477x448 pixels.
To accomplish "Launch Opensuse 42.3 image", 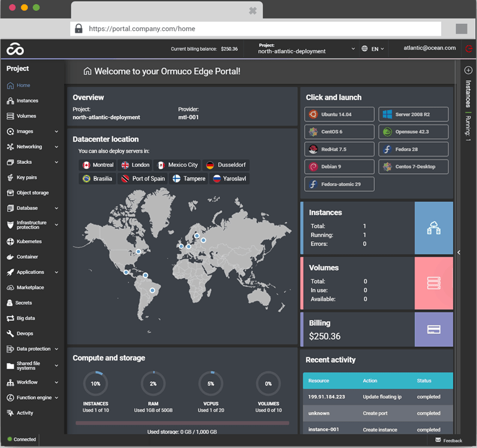I will coord(413,132).
